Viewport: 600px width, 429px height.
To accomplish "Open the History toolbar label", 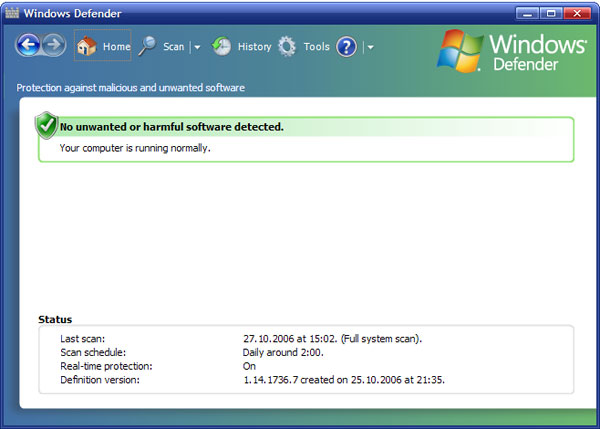I will click(x=254, y=47).
